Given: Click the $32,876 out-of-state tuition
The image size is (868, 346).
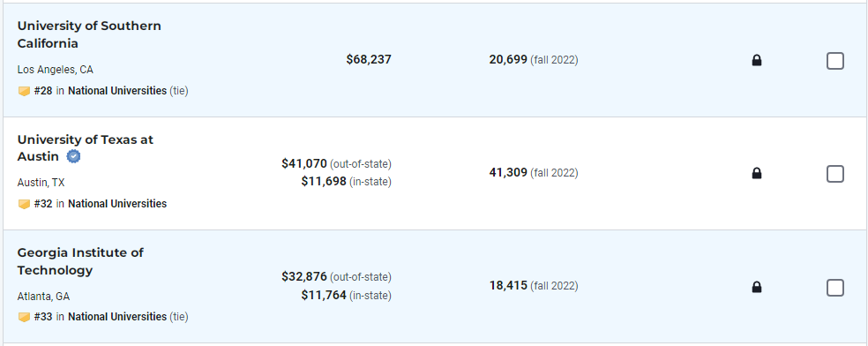Looking at the screenshot, I should pos(304,276).
